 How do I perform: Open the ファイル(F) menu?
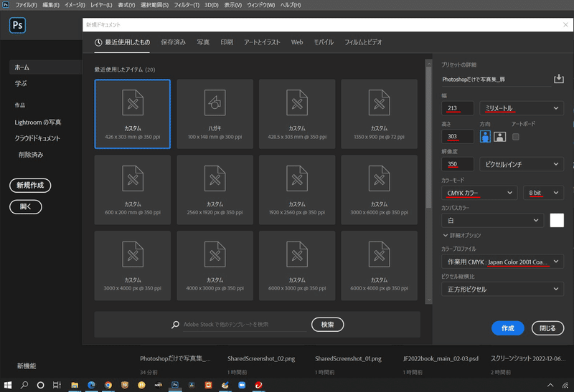(x=26, y=5)
